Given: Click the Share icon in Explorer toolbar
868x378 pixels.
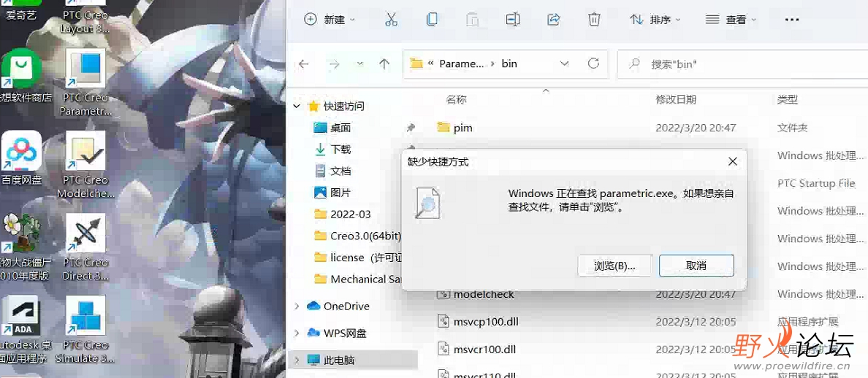Looking at the screenshot, I should [x=554, y=20].
